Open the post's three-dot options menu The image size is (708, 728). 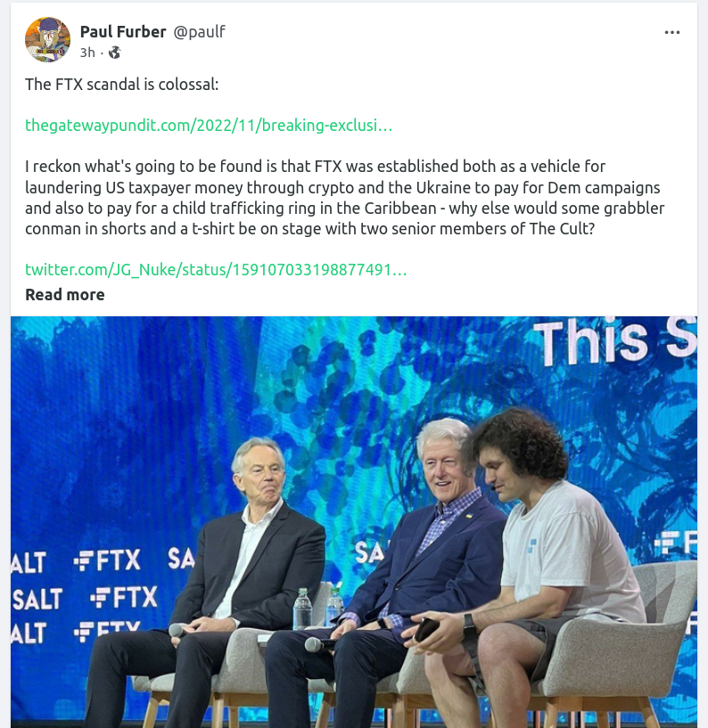click(x=672, y=33)
